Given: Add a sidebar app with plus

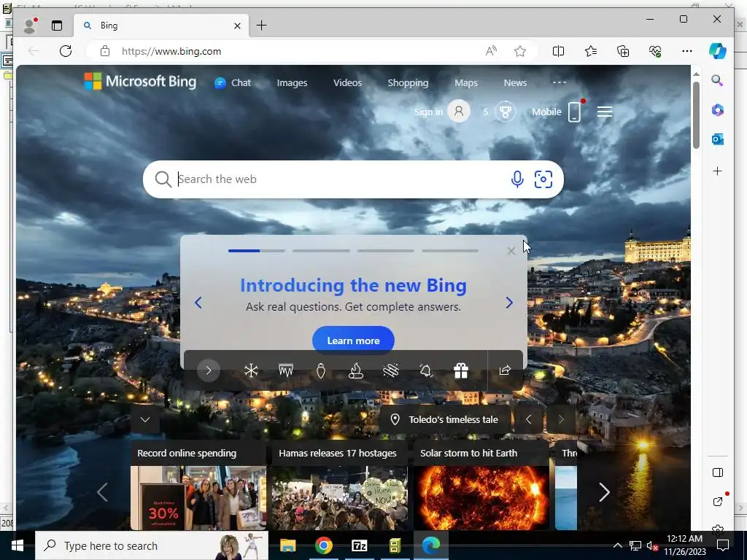Looking at the screenshot, I should point(718,171).
